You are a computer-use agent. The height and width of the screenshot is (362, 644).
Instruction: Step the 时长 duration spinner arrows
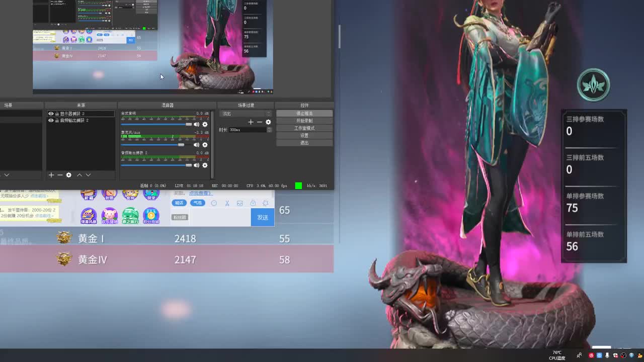270,130
